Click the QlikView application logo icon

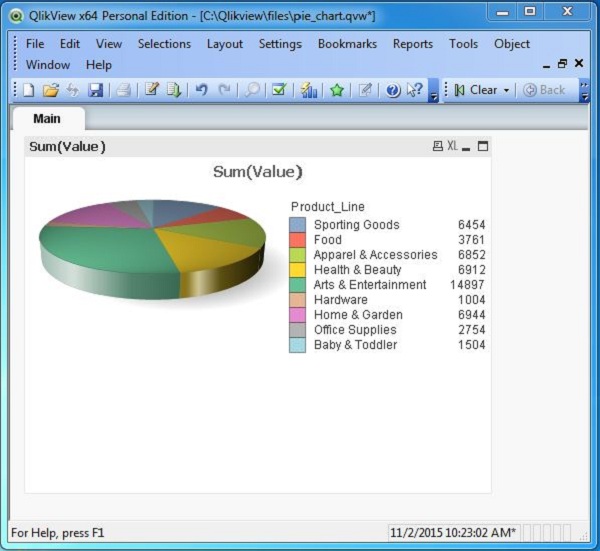[16, 16]
